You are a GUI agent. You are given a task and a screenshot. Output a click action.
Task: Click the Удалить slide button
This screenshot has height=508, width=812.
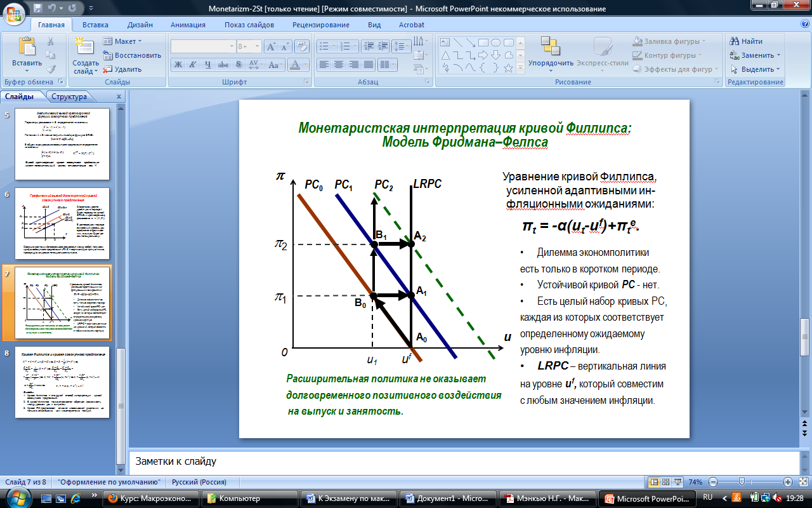pyautogui.click(x=122, y=69)
